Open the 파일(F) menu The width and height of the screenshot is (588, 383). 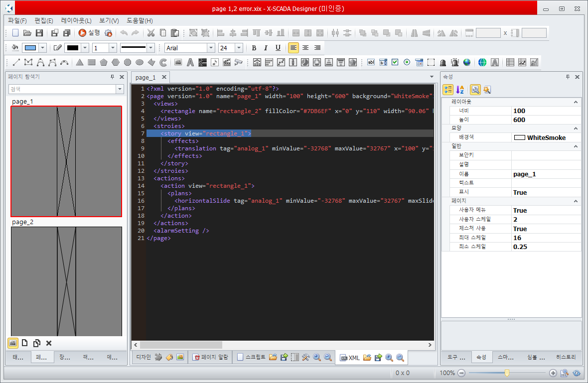point(17,20)
